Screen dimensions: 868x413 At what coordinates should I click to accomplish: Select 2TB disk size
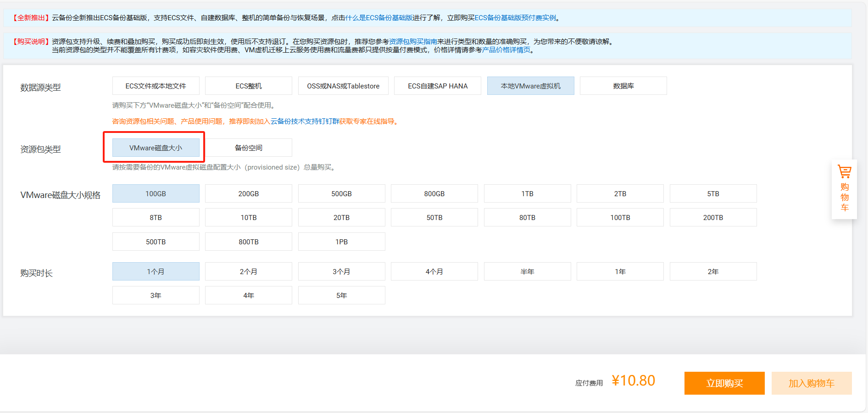click(620, 193)
